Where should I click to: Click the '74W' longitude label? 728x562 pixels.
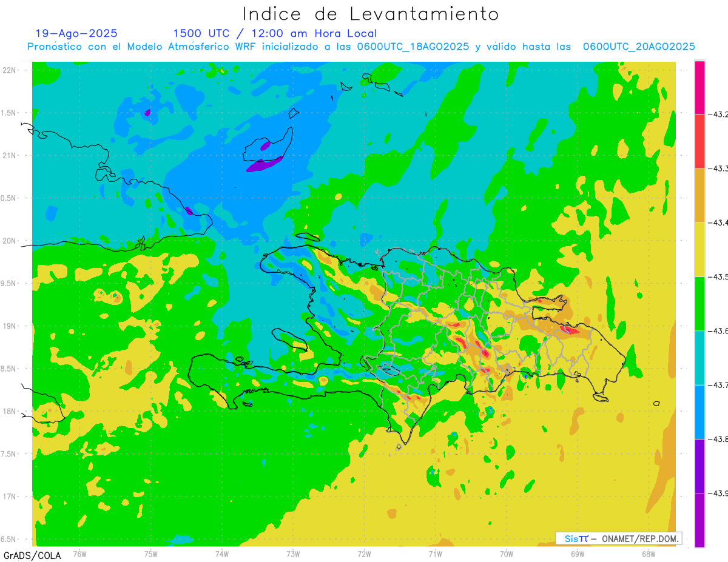point(221,554)
